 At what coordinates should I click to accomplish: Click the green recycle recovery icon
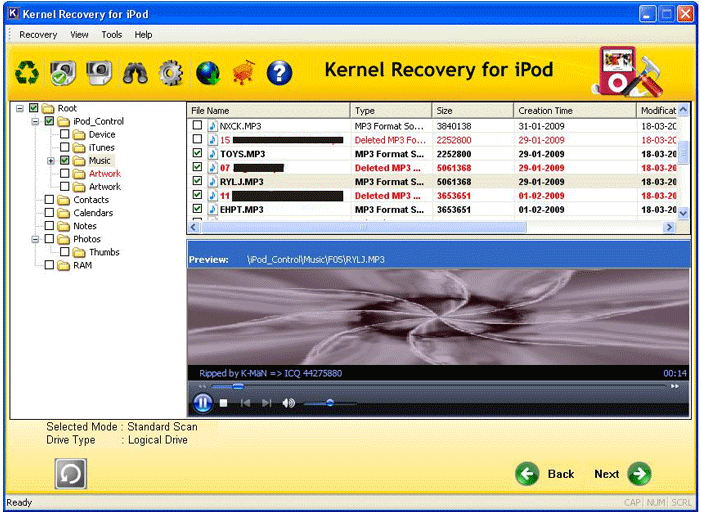click(27, 72)
